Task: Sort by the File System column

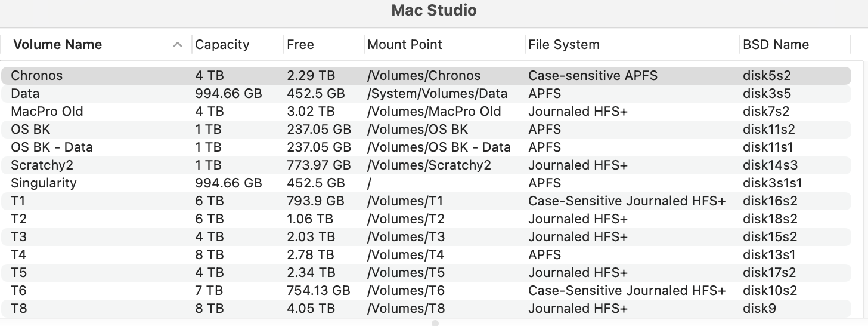Action: [x=564, y=45]
